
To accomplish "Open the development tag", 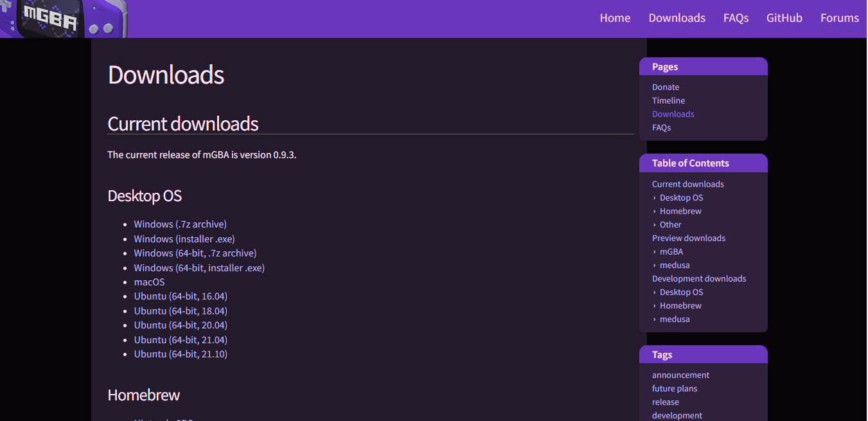I will tap(677, 416).
